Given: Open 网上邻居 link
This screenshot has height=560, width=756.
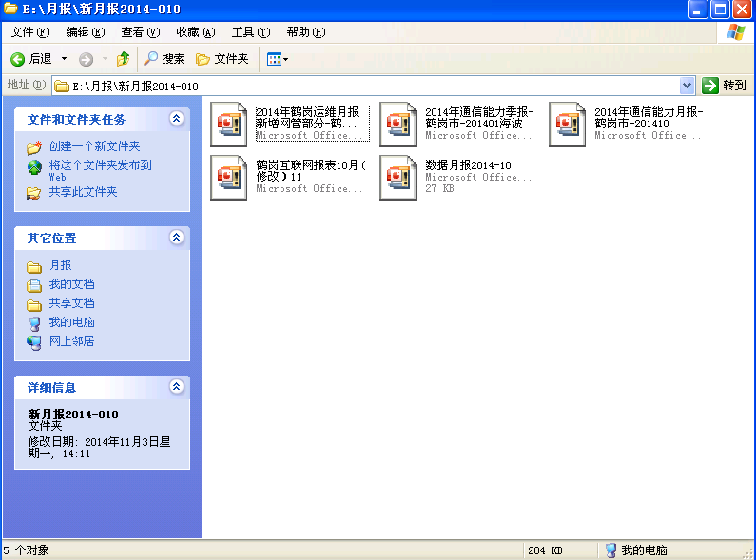Looking at the screenshot, I should click(72, 341).
